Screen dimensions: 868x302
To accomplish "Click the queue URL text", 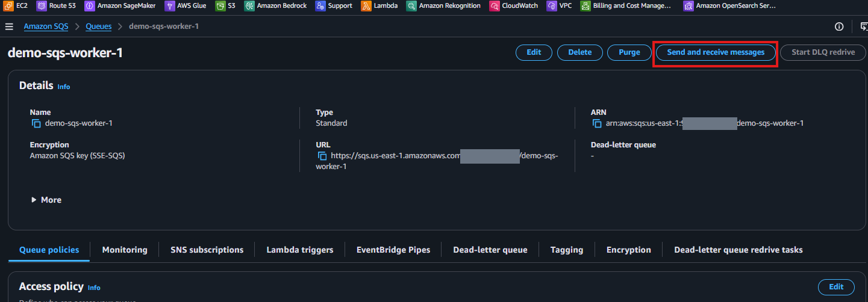I will pos(438,161).
